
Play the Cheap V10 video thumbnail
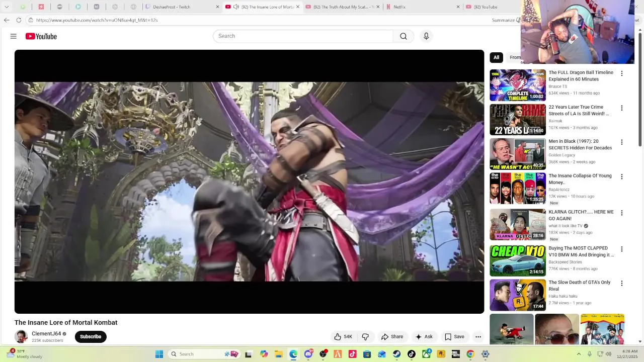[x=518, y=261]
